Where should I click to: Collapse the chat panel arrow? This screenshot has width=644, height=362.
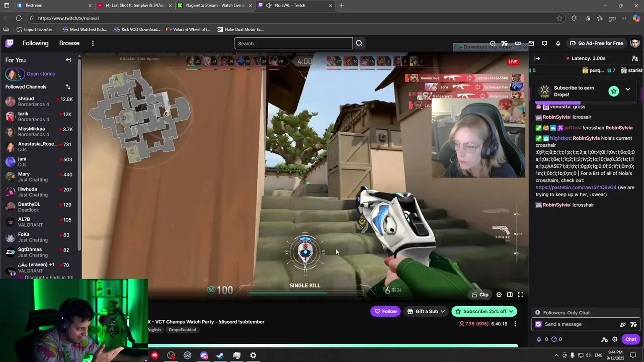[537, 59]
